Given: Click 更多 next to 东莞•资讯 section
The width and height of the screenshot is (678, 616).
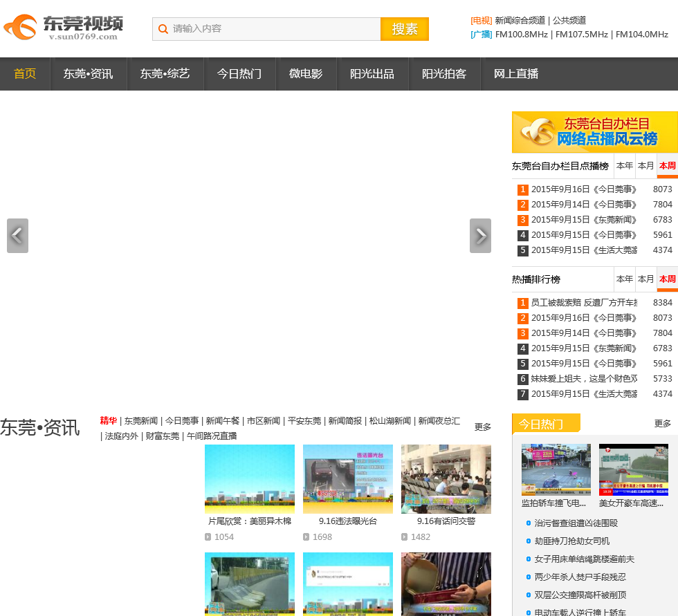Looking at the screenshot, I should point(483,427).
